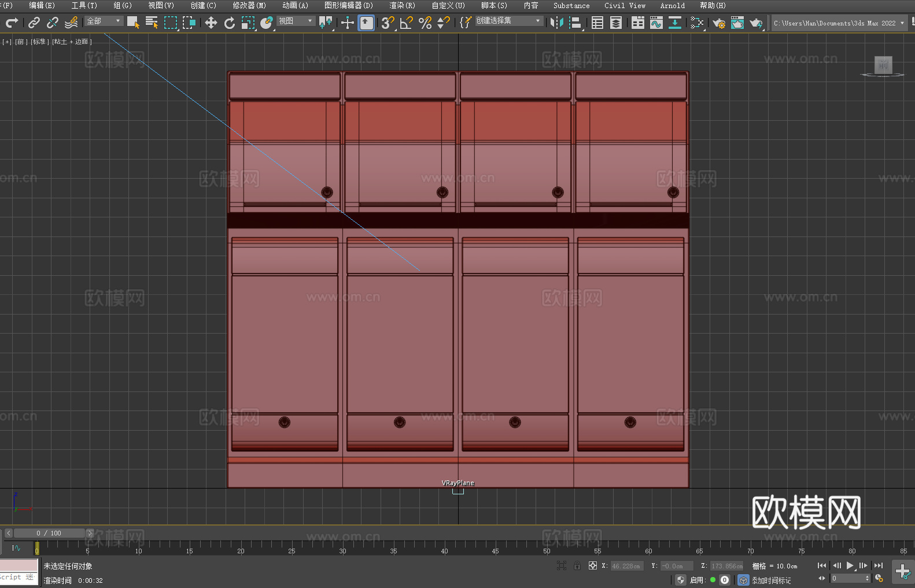Click the ViewCube 前 face
The image size is (915, 588).
point(883,65)
